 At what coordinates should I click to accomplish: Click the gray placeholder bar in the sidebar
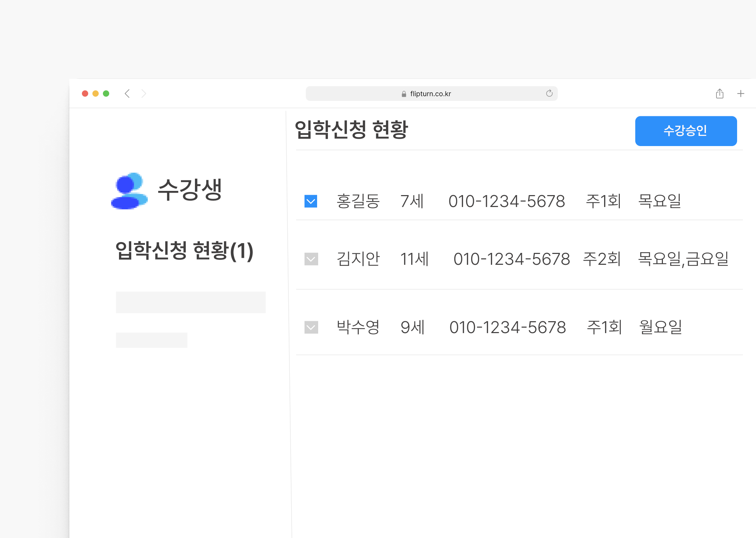pyautogui.click(x=191, y=302)
